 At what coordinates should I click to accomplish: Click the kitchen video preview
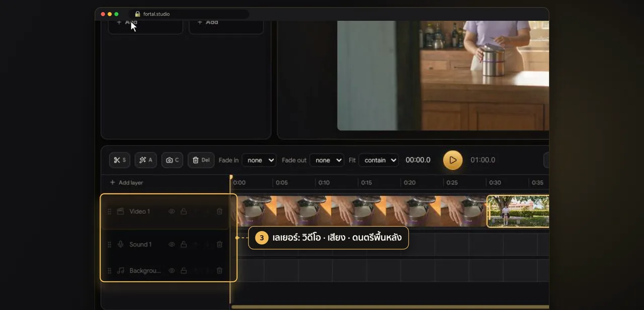click(443, 75)
